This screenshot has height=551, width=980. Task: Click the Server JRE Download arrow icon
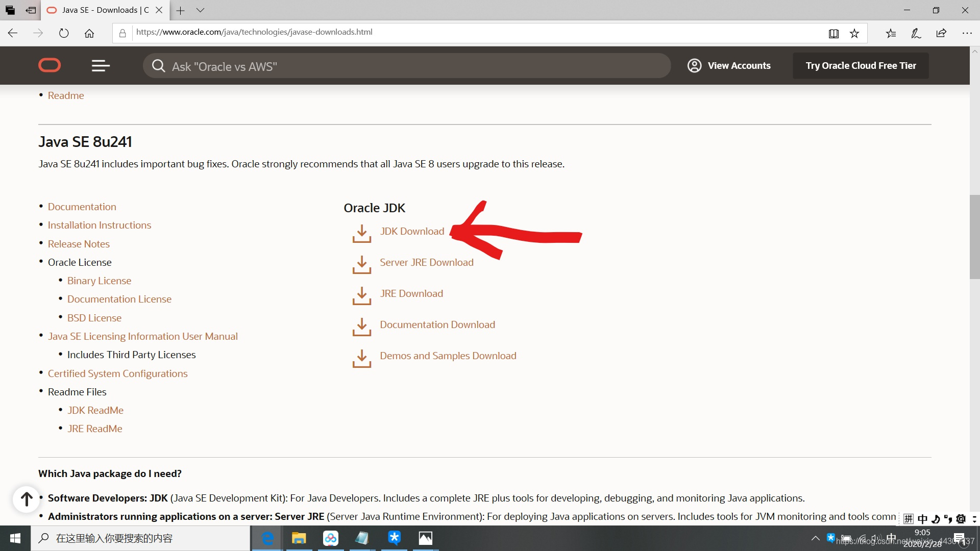tap(362, 264)
